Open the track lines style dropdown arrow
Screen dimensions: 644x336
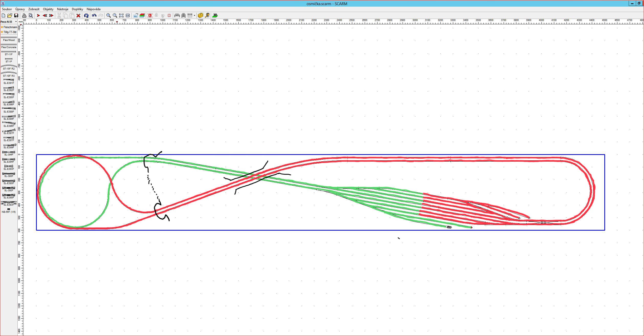(195, 16)
